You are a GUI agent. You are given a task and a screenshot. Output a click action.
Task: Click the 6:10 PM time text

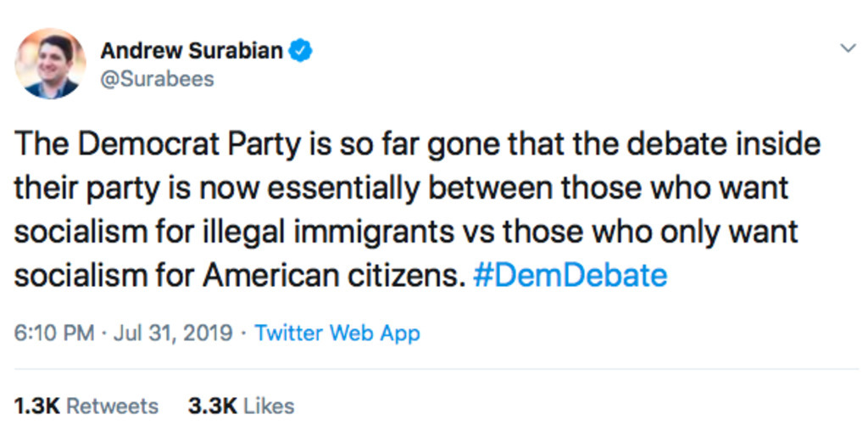[53, 333]
